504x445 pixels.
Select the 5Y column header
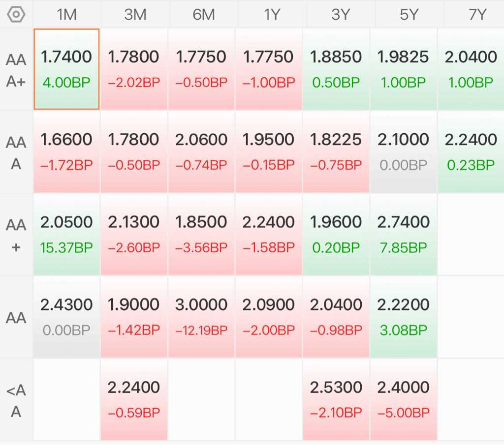coord(409,14)
